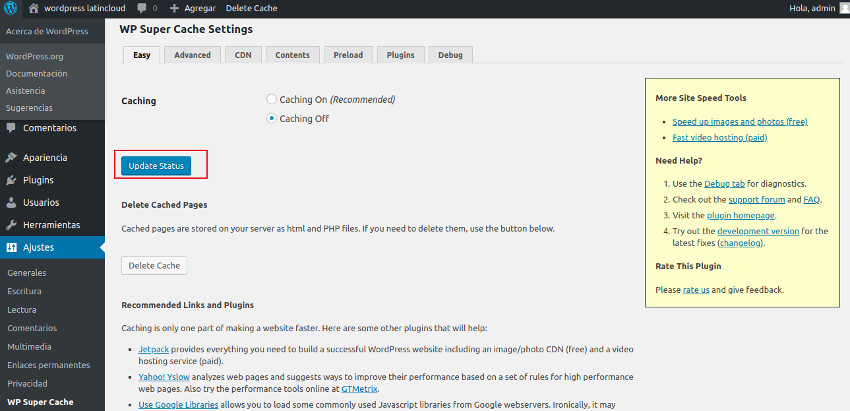Open the development version link
This screenshot has width=850, height=411.
tap(758, 231)
